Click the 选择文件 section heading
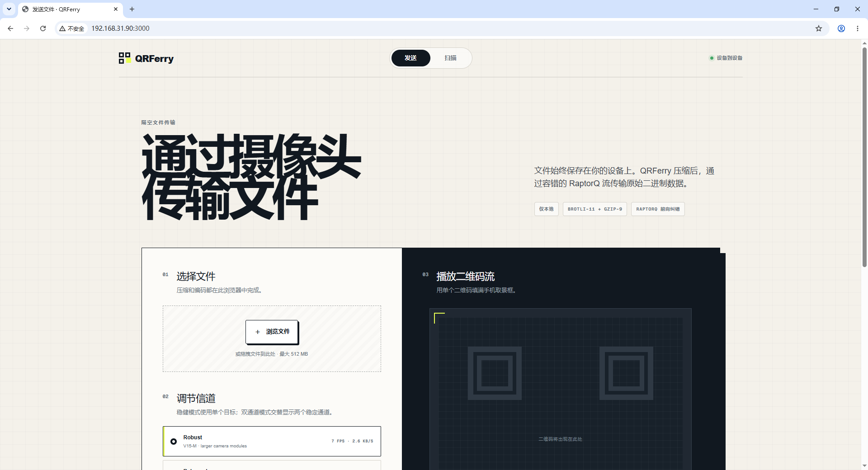Viewport: 868px width, 470px height. (196, 276)
